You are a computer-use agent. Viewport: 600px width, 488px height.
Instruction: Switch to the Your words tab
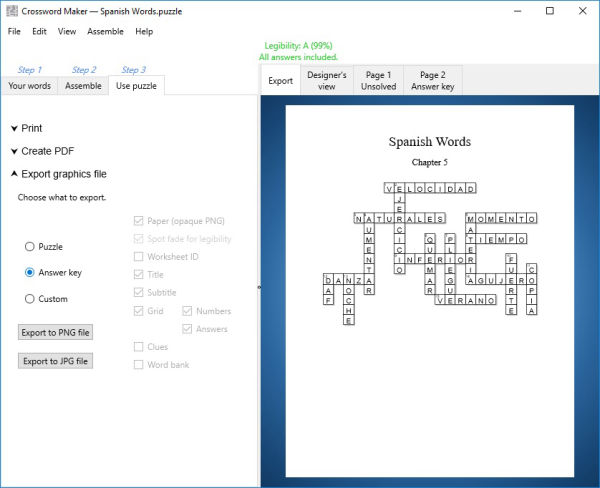coord(29,86)
